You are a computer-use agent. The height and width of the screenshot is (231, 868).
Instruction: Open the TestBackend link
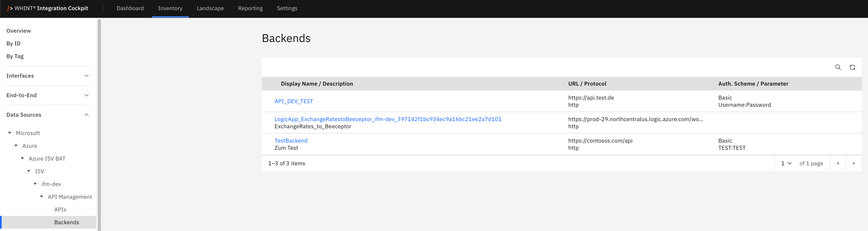point(291,141)
